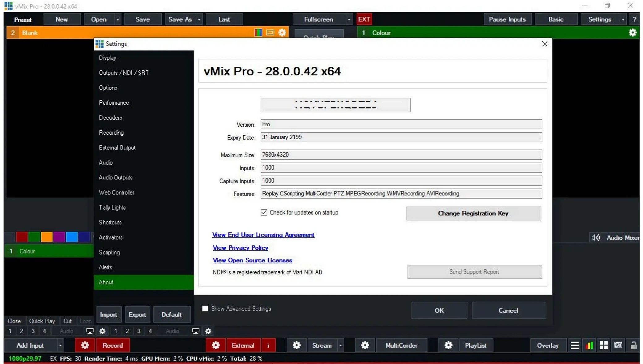
Task: Pick the orange colour category swatch
Action: coord(47,237)
